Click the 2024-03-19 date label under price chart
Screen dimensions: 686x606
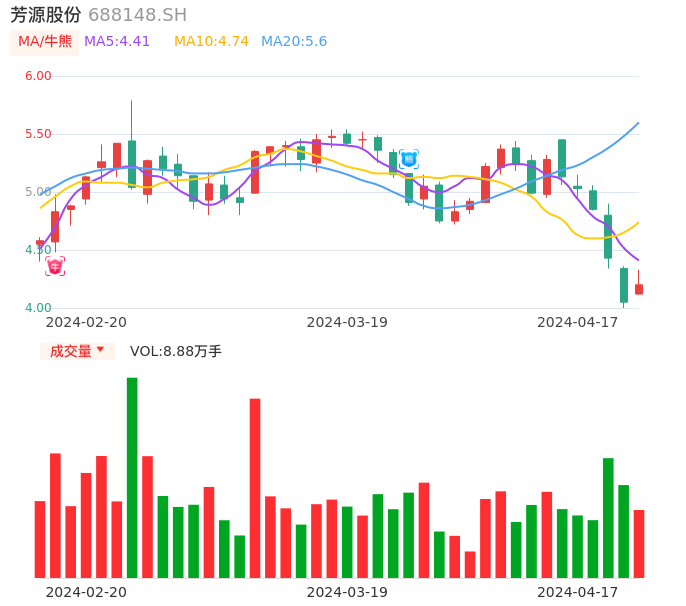[347, 322]
